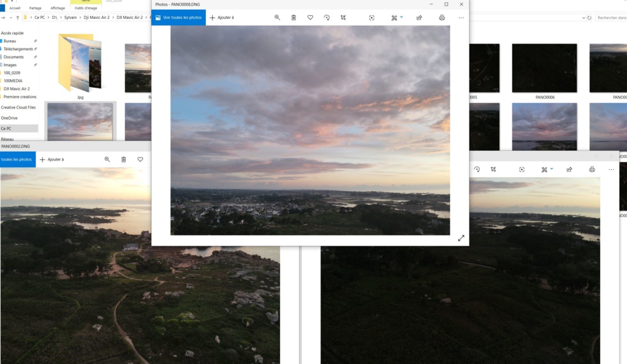The height and width of the screenshot is (364, 627).
Task: Crop icon in bottom-right Photos window
Action: coord(493,170)
